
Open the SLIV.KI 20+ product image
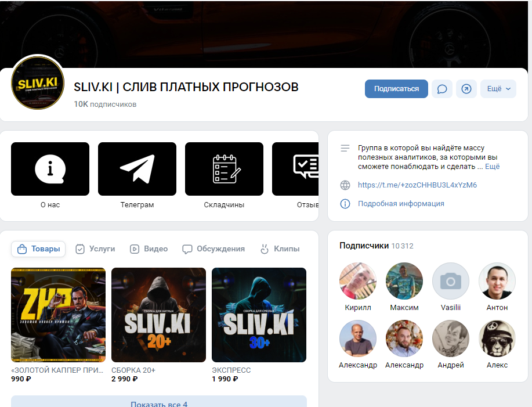[158, 315]
